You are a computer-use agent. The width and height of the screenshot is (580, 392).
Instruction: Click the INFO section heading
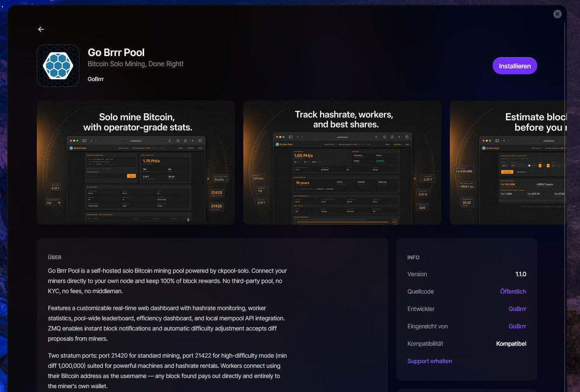[413, 258]
